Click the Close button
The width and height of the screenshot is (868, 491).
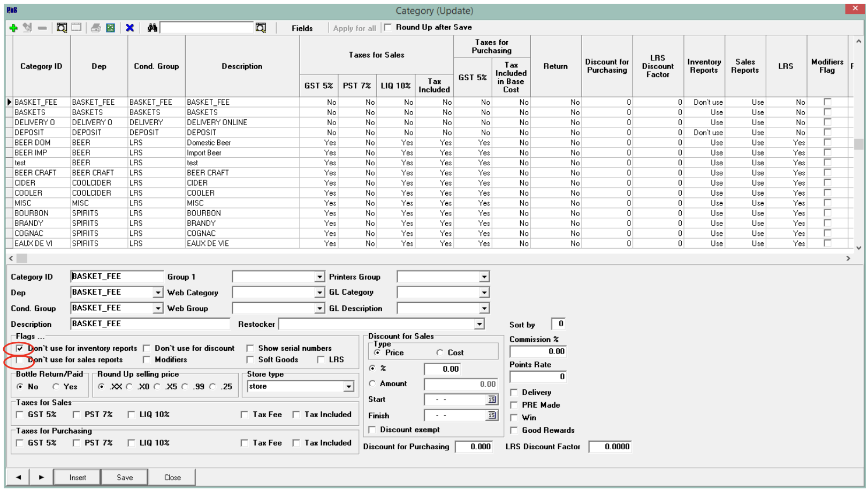point(172,477)
